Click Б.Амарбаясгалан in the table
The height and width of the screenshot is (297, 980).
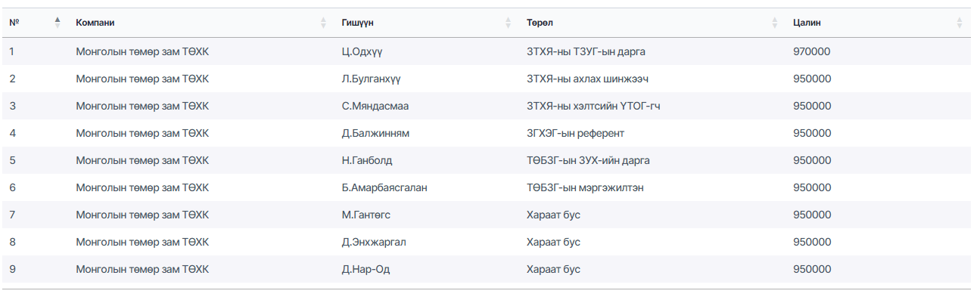384,187
